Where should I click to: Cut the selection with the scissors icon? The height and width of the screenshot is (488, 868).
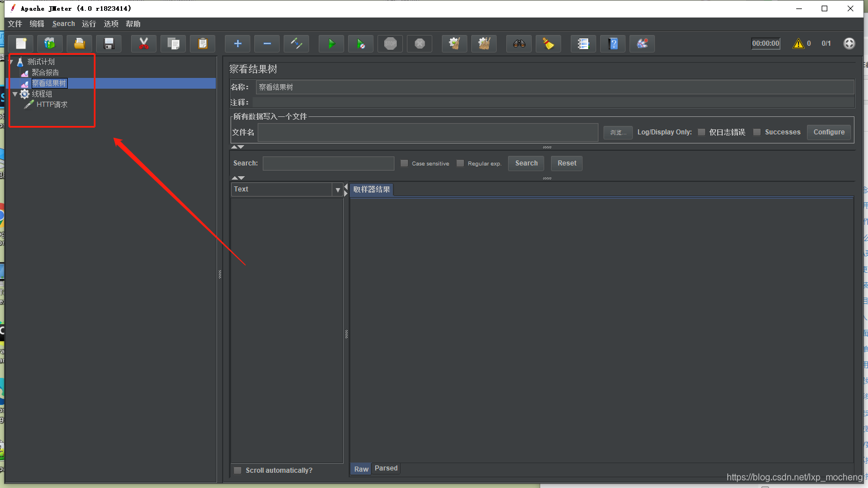click(x=144, y=43)
